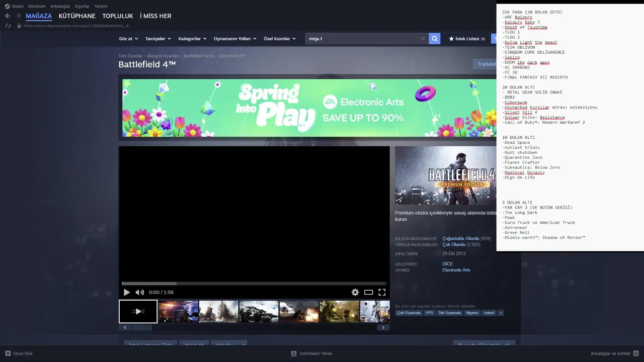644x362 pixels.
Task: Add a tag with the plus button
Action: point(501,313)
